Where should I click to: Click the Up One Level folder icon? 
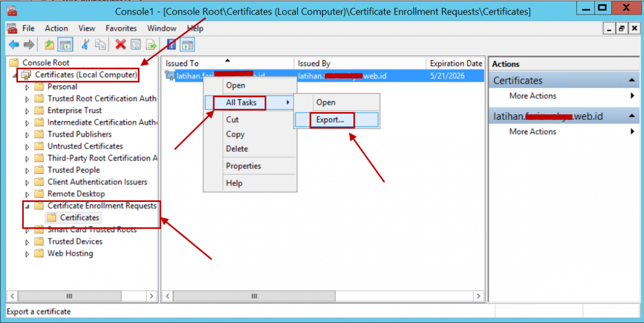pyautogui.click(x=49, y=45)
